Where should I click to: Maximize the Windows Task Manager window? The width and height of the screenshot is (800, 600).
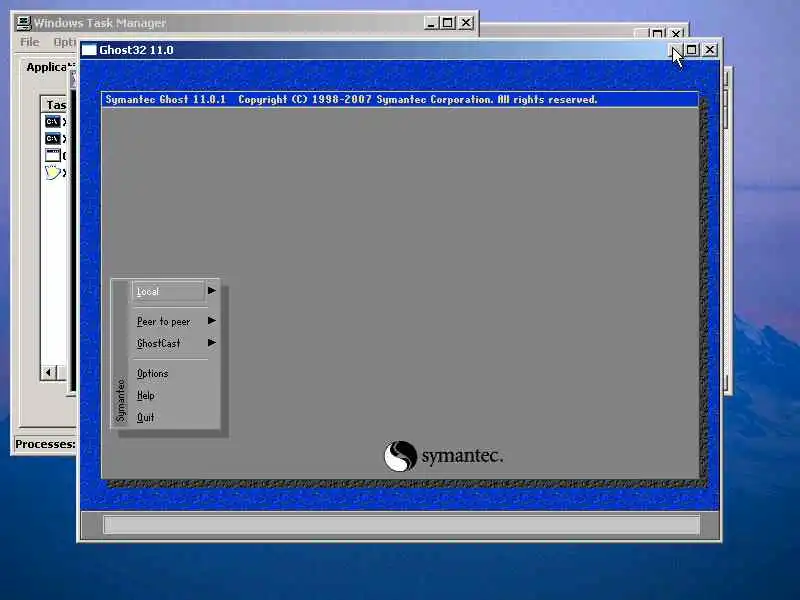[448, 23]
